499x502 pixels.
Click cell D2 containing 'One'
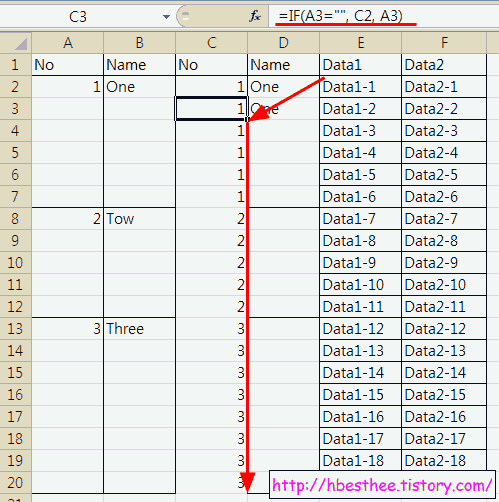coord(284,87)
